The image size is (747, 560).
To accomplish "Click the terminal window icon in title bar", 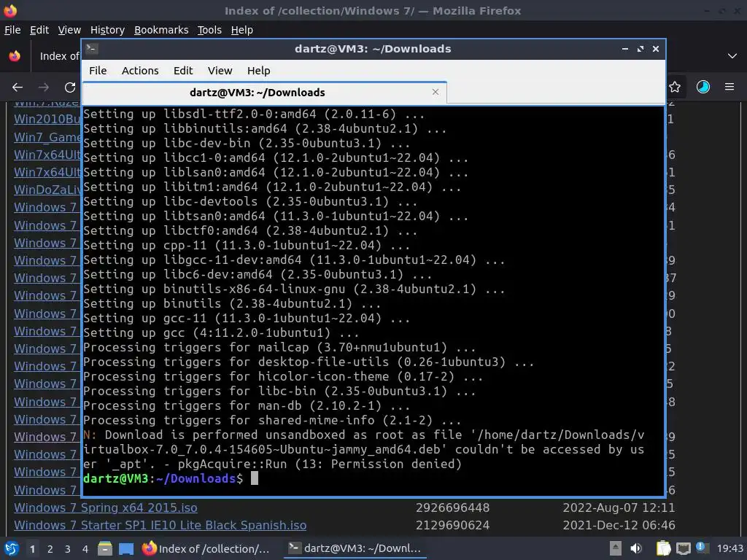I will tap(92, 49).
